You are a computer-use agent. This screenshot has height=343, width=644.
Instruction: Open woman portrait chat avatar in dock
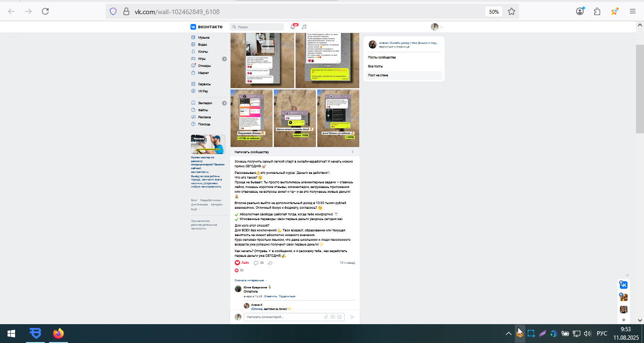coord(623,310)
